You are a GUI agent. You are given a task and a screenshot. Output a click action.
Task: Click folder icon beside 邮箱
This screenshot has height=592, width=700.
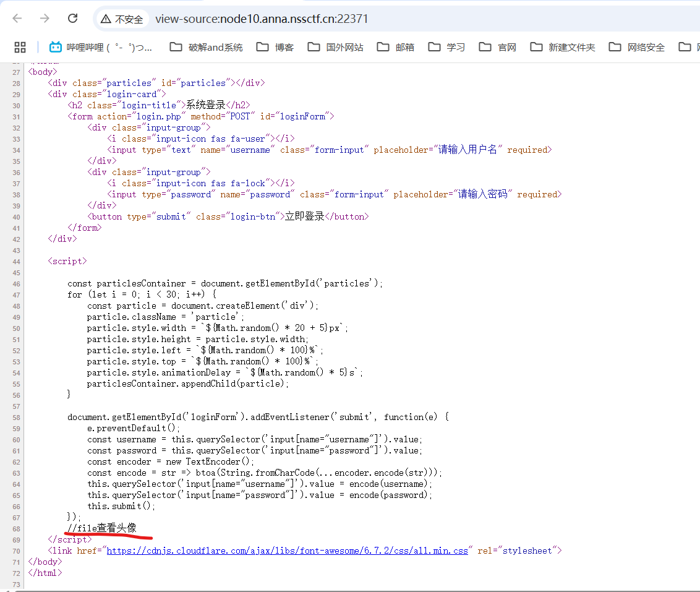383,47
